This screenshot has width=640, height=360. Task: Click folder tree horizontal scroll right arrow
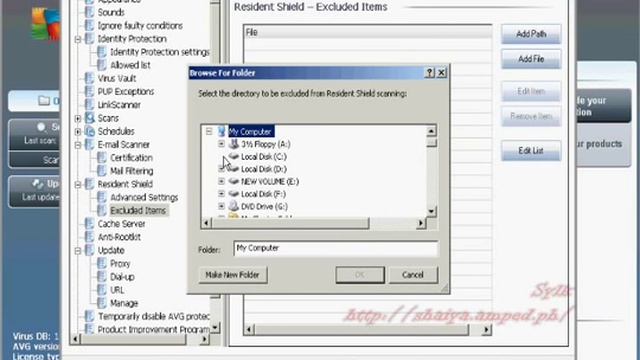click(x=421, y=223)
